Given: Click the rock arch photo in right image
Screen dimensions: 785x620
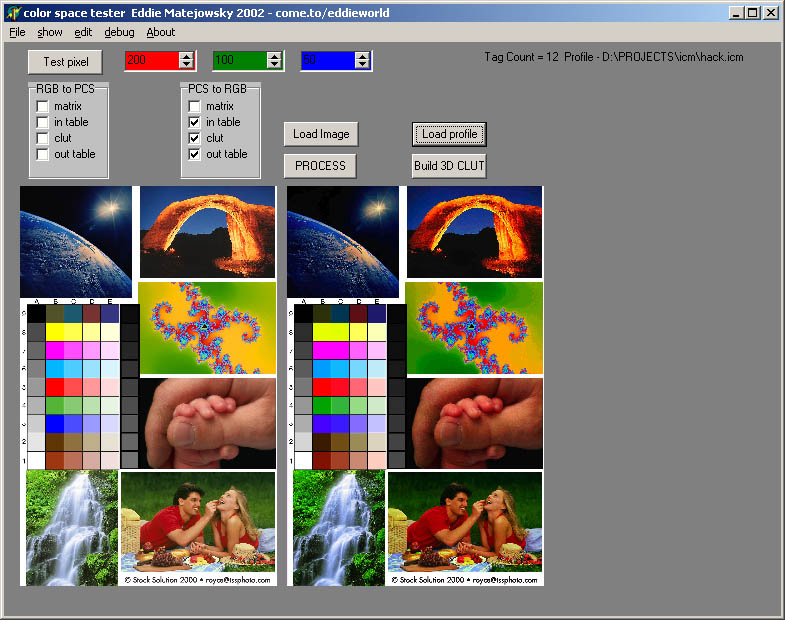Looking at the screenshot, I should pos(474,232).
